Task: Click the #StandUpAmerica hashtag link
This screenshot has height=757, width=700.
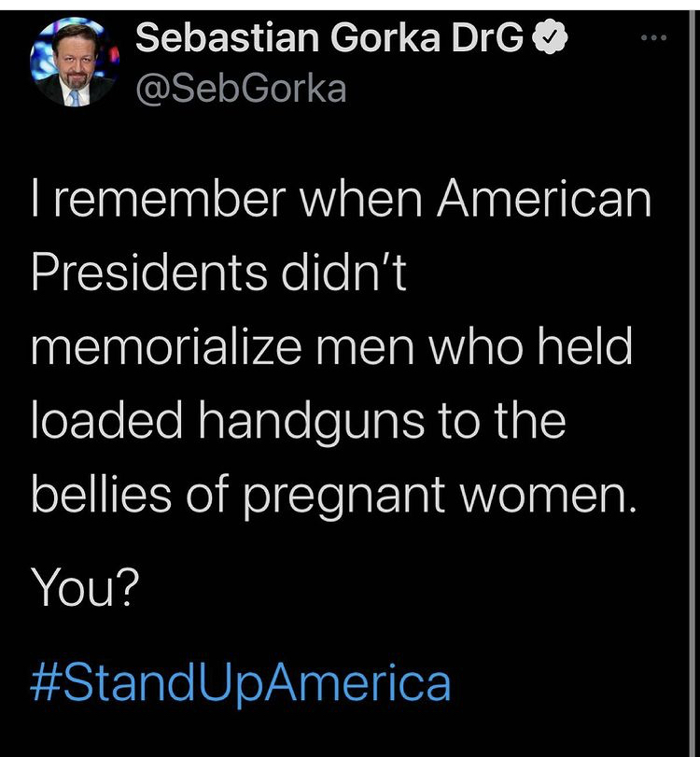Action: click(241, 682)
